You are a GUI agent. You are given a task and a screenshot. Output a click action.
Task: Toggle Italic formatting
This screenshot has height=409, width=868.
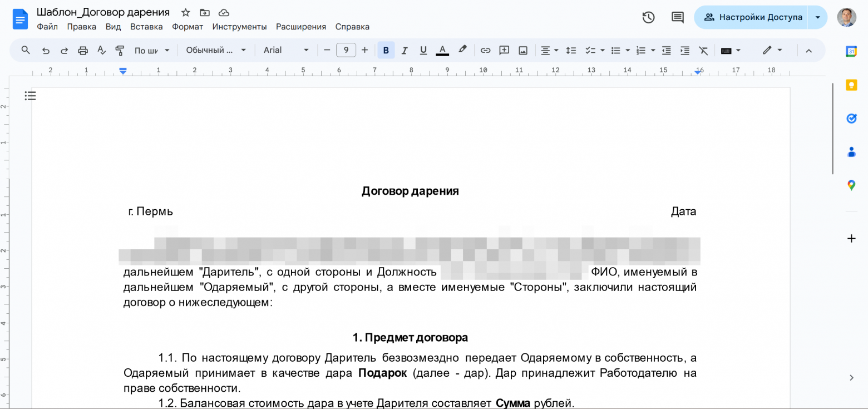click(x=405, y=50)
